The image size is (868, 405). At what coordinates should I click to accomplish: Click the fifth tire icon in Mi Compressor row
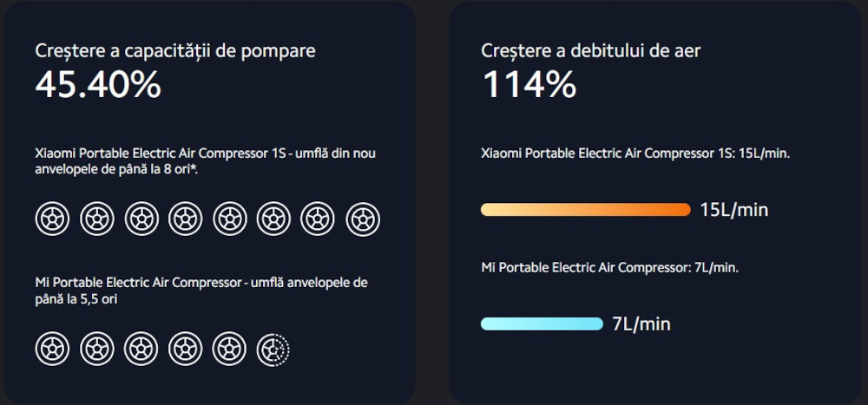coord(229,349)
